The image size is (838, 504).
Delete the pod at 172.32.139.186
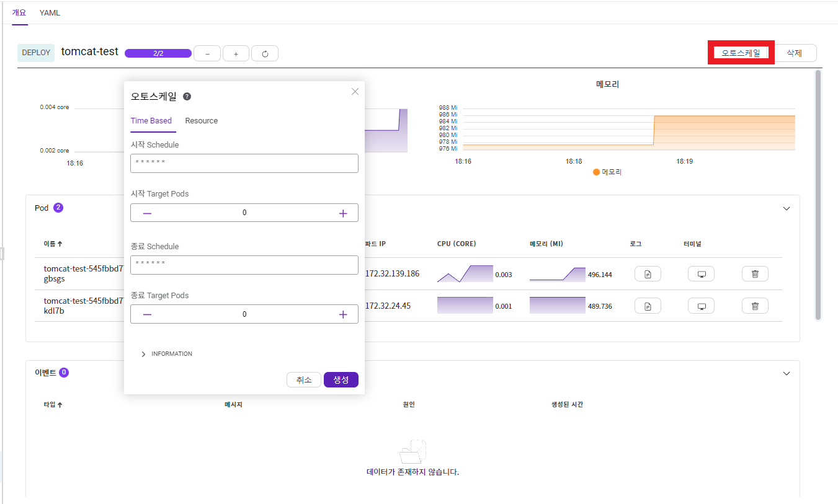[755, 273]
